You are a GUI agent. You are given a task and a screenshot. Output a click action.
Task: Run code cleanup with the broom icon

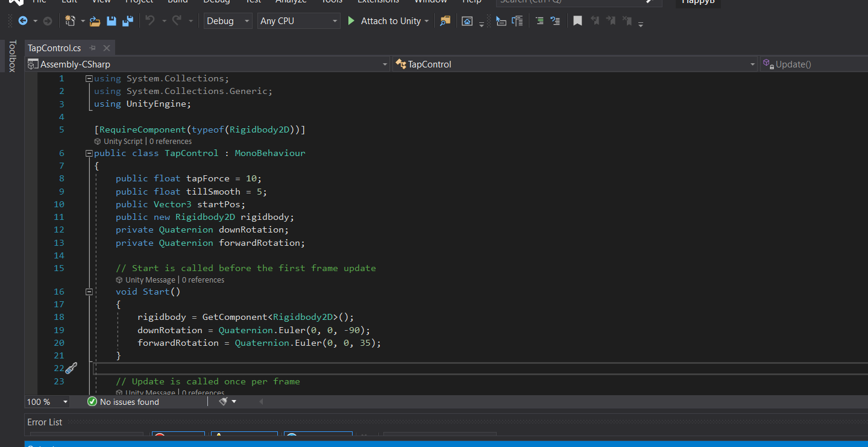click(x=223, y=401)
